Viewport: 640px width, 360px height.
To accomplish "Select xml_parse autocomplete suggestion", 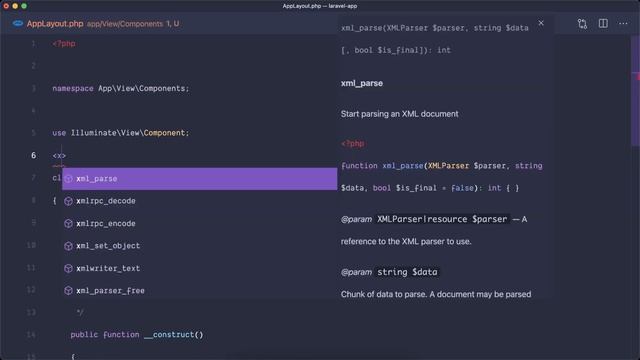I will click(x=200, y=179).
